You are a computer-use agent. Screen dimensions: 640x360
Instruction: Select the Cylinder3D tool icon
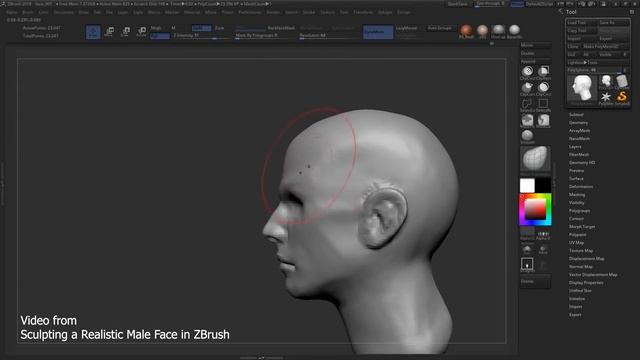pos(622,82)
